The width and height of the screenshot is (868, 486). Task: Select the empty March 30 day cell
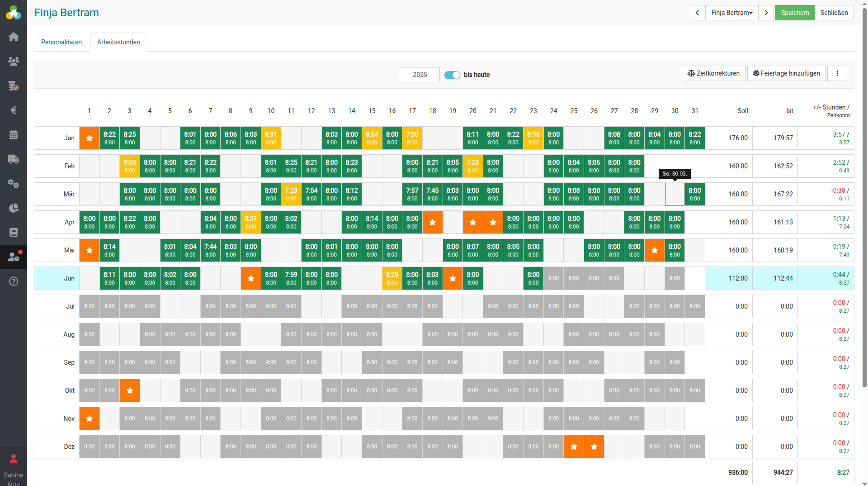675,194
